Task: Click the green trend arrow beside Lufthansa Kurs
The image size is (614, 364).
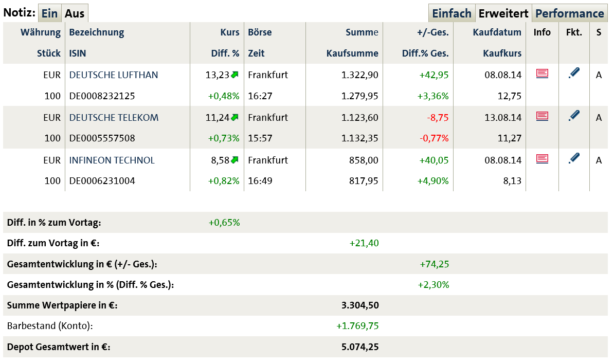Action: click(235, 75)
